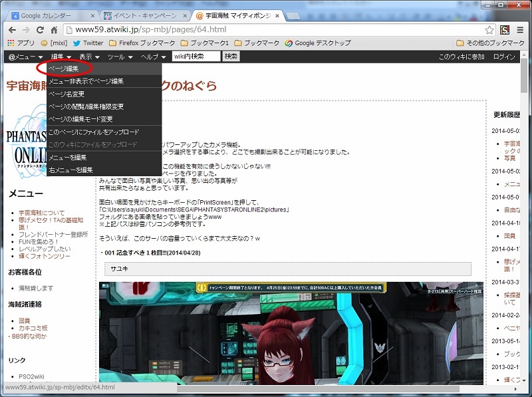Choose ページの編集モード変更 entry
The height and width of the screenshot is (397, 532).
point(104,119)
